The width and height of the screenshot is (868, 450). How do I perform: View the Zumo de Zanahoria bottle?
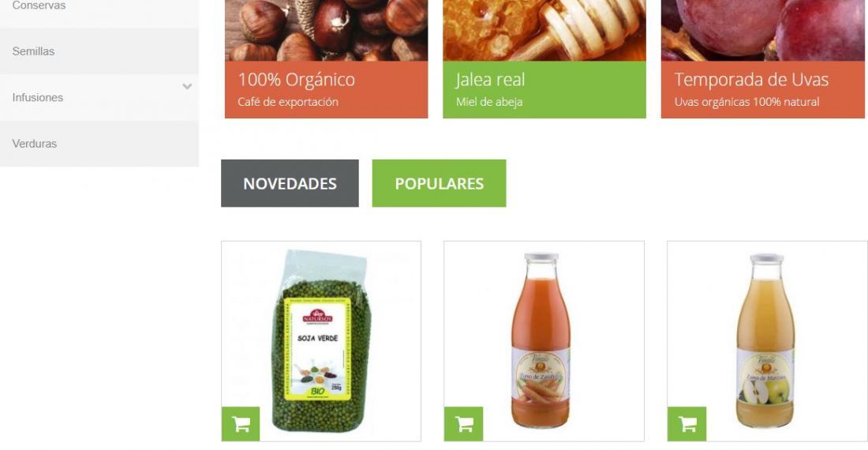pyautogui.click(x=541, y=340)
